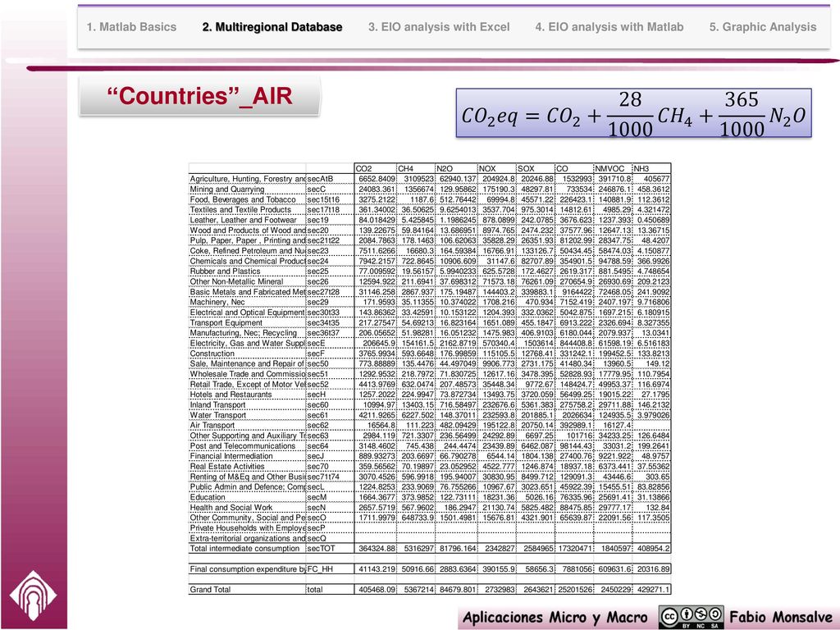Click the 'sec15t16' sector code cell
Screen dimensions: 840x630
point(330,199)
